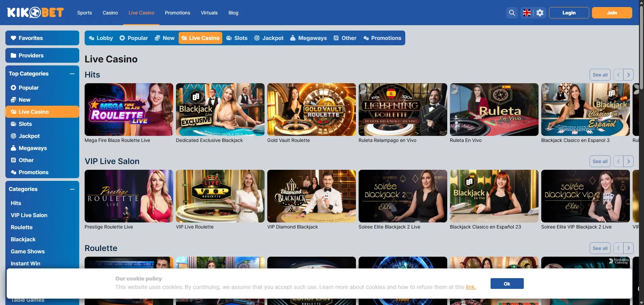Click the New icon in tab bar

point(157,38)
